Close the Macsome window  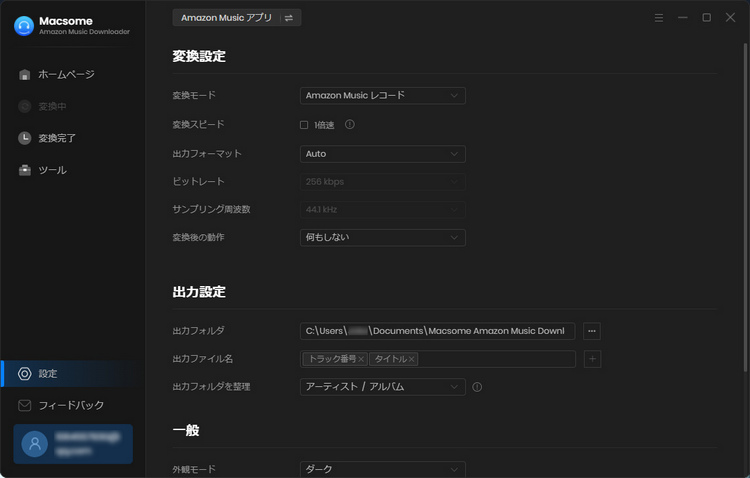730,18
